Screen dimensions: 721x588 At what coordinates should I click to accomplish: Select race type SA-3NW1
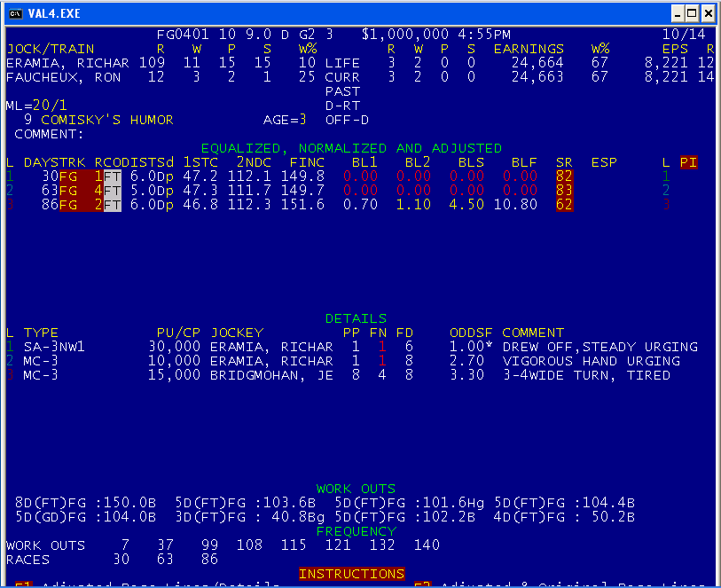point(54,347)
